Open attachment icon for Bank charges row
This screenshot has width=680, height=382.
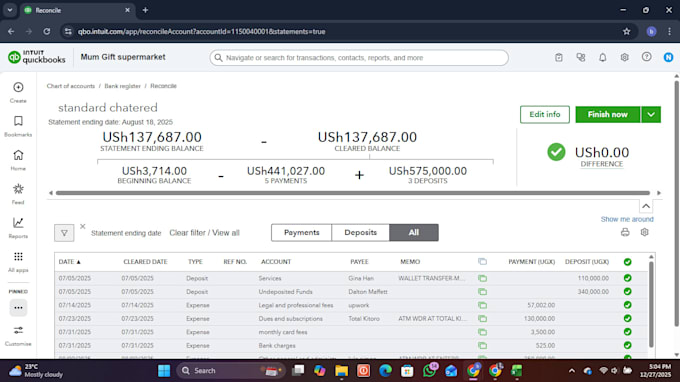point(482,346)
